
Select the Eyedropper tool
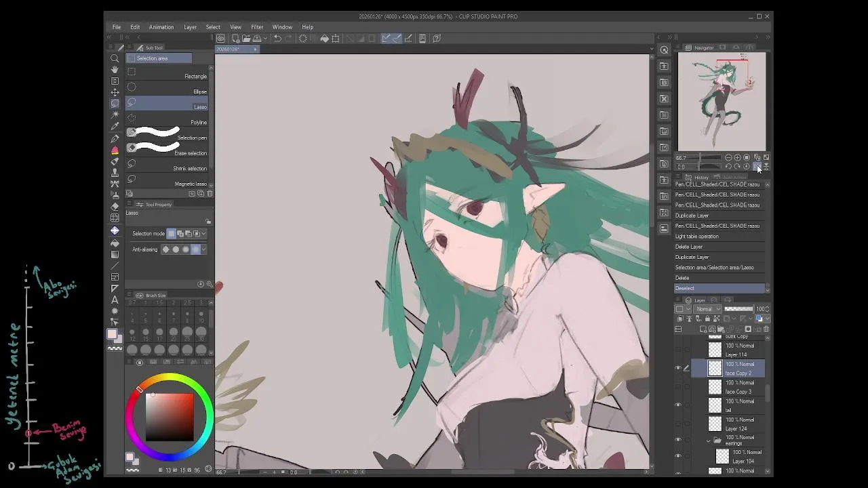[115, 127]
